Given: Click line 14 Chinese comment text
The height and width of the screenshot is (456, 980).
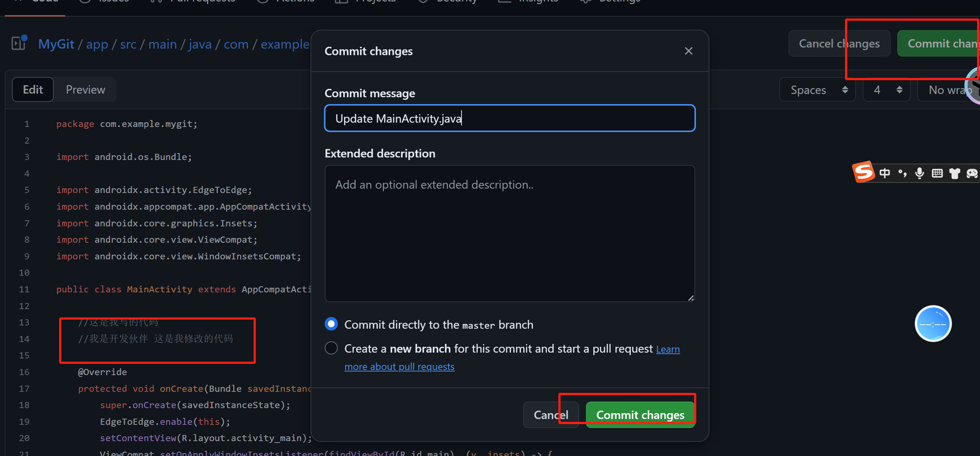Looking at the screenshot, I should point(156,338).
